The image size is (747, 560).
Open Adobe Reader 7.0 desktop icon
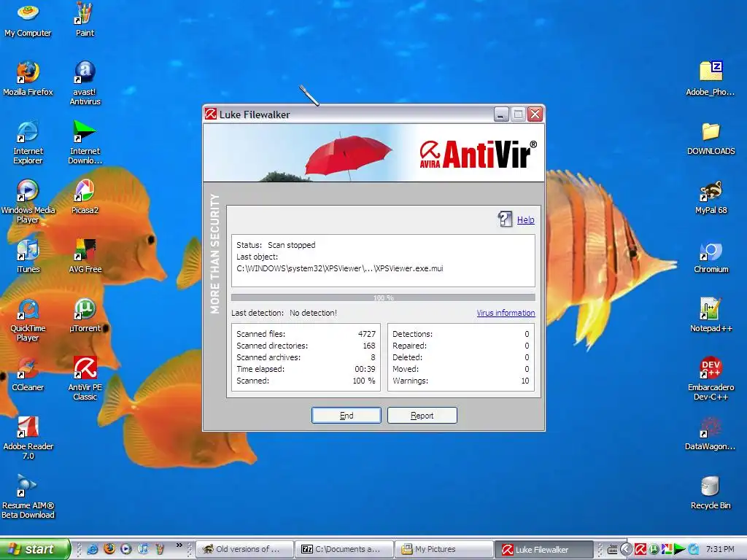(x=28, y=437)
